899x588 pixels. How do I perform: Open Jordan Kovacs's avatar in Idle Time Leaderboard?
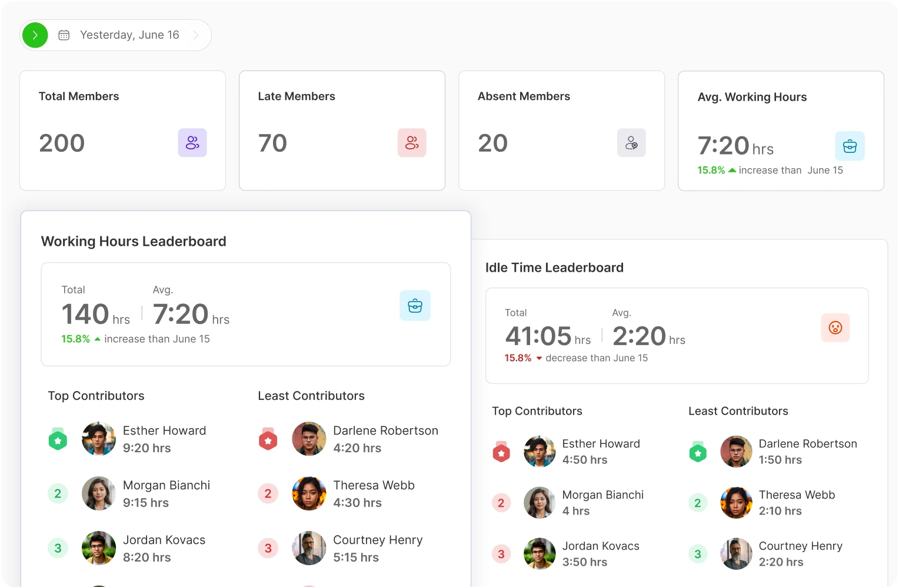click(540, 554)
